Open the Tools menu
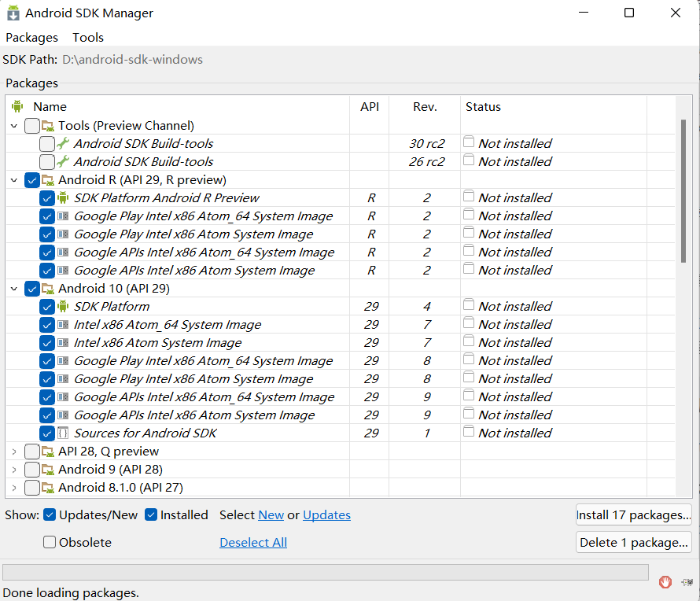 click(x=88, y=38)
